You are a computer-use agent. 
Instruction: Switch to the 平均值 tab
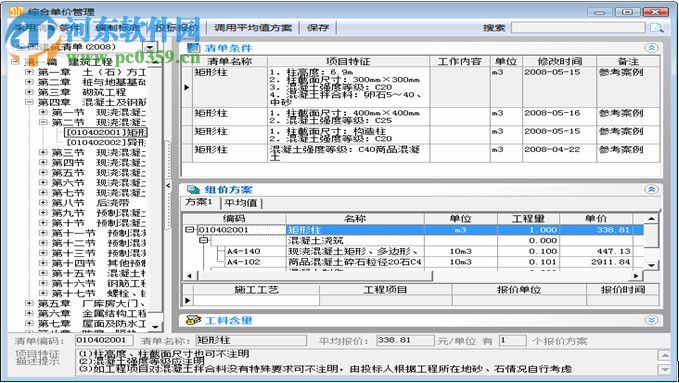(241, 203)
